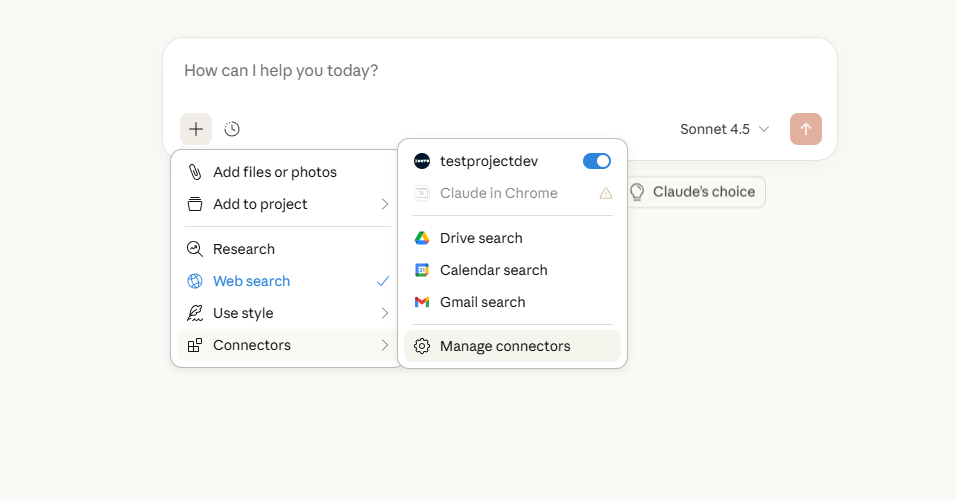
Task: Click the Google Calendar icon
Action: point(422,270)
